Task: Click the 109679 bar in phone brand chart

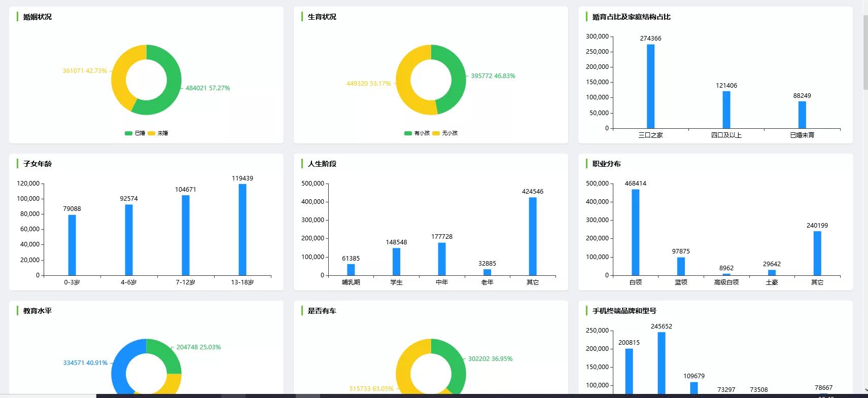Action: point(694,388)
